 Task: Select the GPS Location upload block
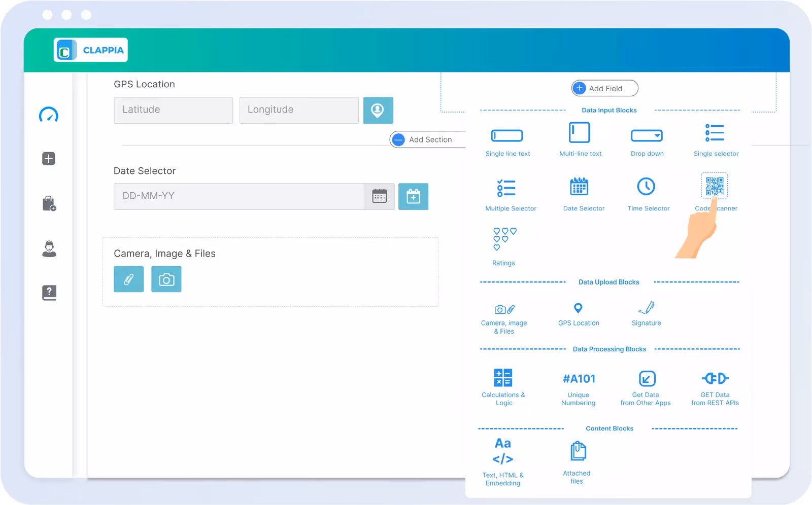click(578, 308)
